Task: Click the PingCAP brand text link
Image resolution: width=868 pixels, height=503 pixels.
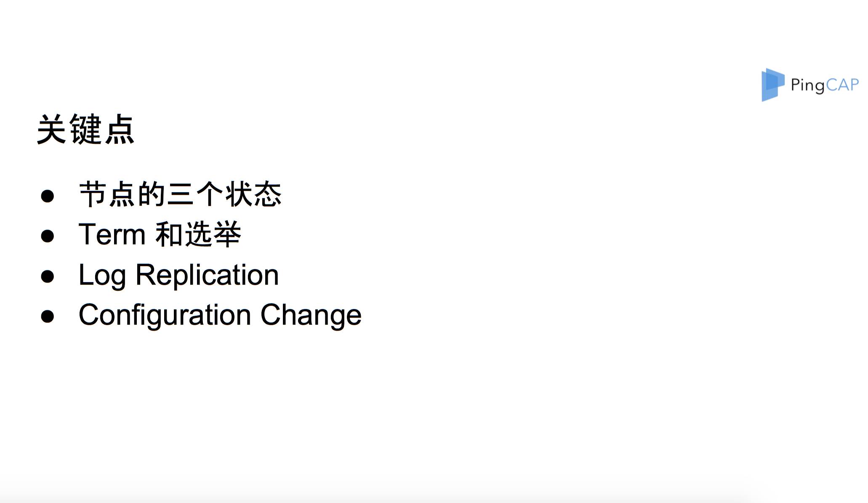Action: [x=824, y=84]
